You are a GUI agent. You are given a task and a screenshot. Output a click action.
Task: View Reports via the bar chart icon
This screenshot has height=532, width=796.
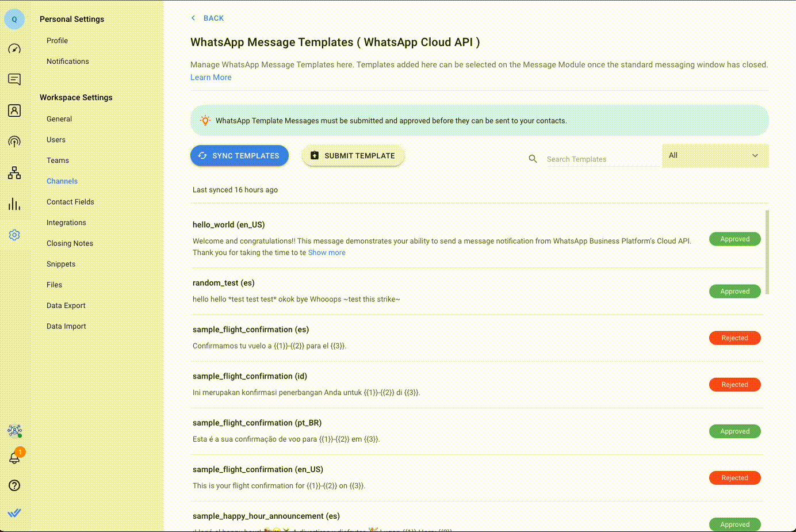(14, 204)
